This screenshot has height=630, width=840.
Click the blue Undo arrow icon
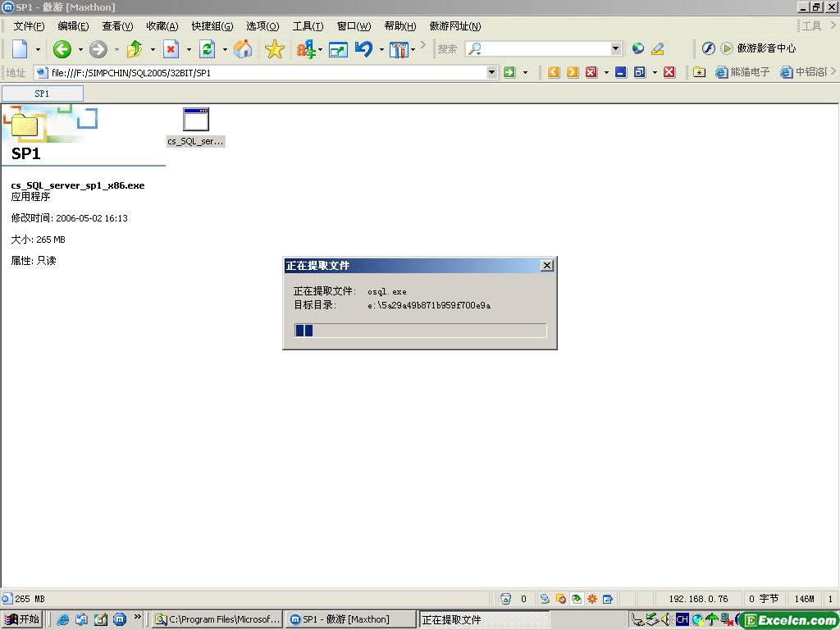coord(363,49)
